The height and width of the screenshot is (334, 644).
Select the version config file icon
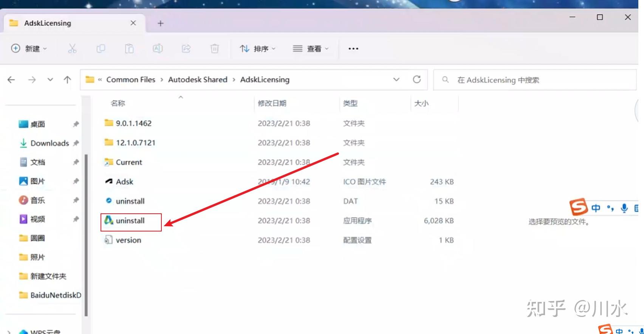[x=108, y=240]
